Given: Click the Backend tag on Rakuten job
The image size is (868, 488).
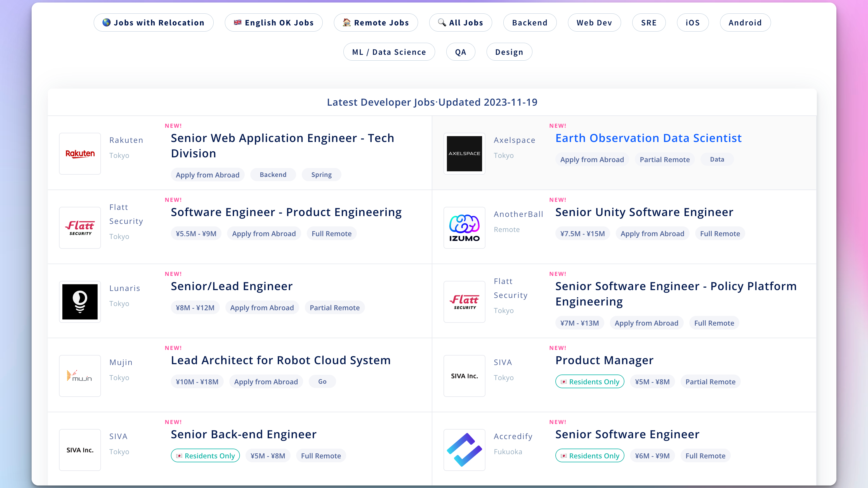Looking at the screenshot, I should (x=273, y=175).
